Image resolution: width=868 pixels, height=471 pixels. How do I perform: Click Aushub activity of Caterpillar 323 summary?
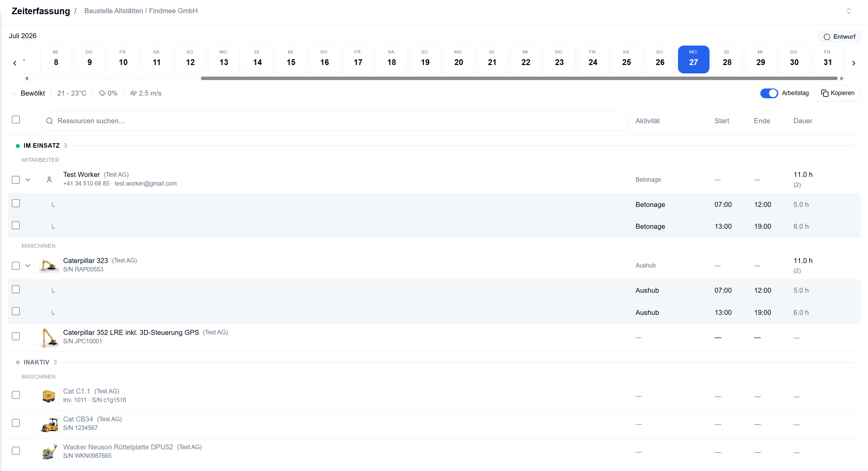click(x=645, y=265)
